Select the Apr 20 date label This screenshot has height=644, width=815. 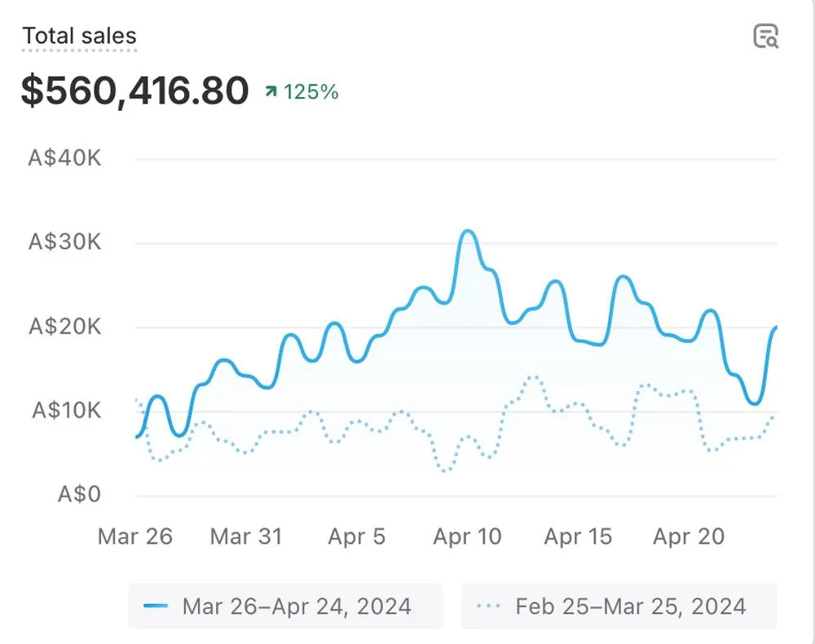coord(689,536)
